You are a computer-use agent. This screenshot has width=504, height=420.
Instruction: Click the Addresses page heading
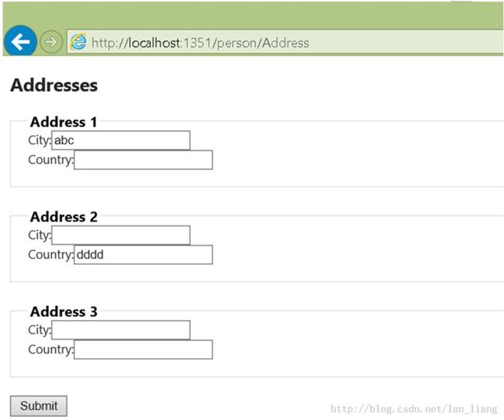tap(54, 85)
